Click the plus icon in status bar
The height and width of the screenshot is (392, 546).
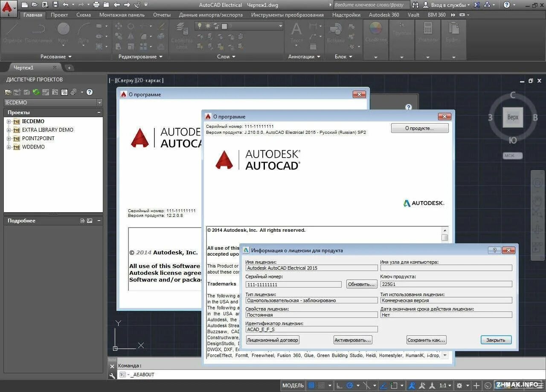click(477, 386)
